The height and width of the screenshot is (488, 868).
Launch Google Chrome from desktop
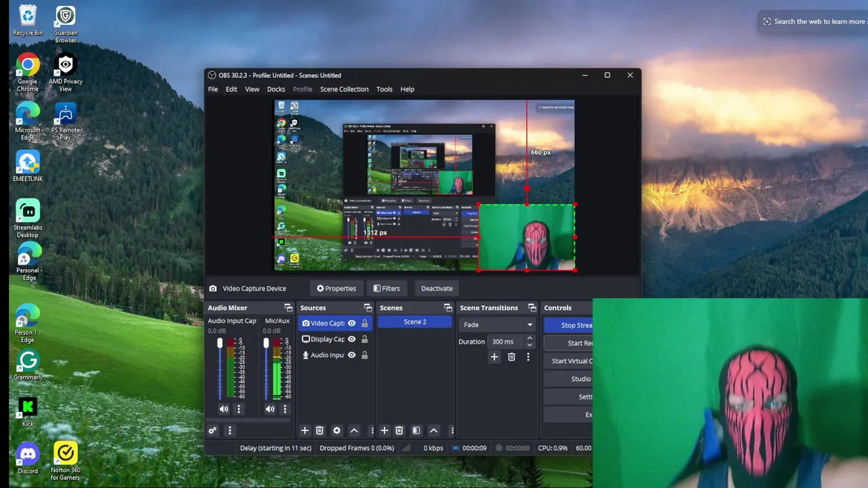click(x=28, y=73)
